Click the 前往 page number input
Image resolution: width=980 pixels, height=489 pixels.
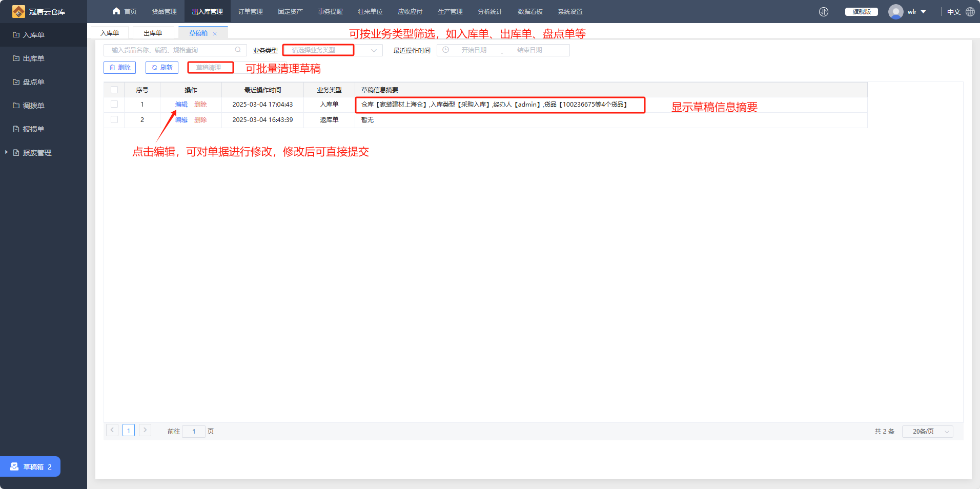(194, 431)
